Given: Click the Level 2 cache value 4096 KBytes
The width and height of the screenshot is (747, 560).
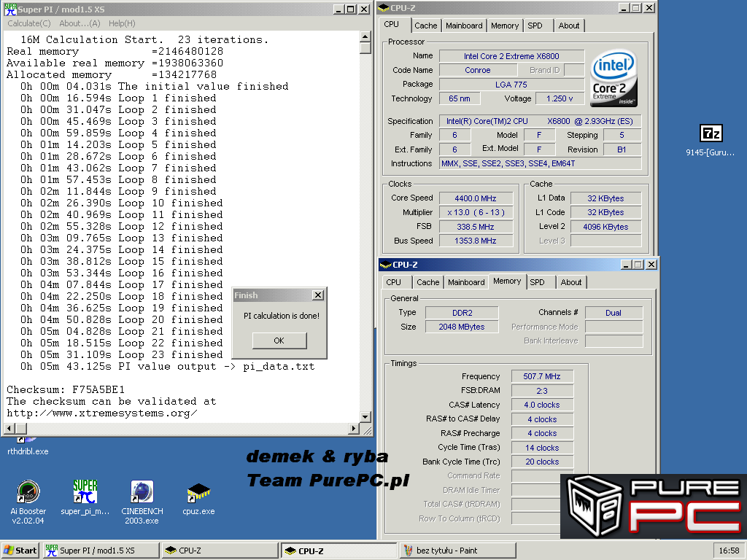Looking at the screenshot, I should point(605,227).
